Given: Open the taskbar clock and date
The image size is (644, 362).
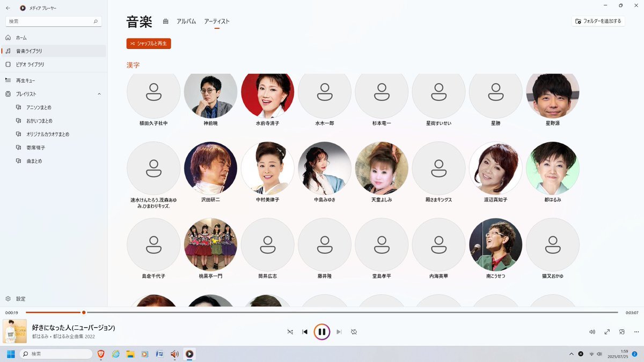Looking at the screenshot, I should (617, 354).
